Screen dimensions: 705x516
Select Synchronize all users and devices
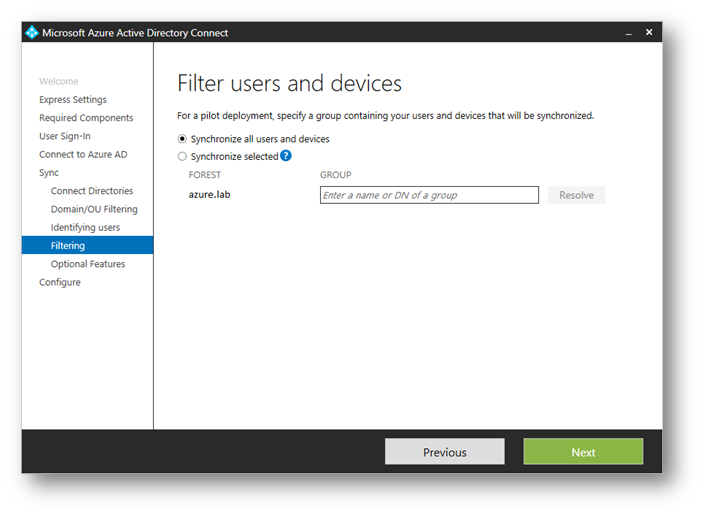tap(182, 139)
